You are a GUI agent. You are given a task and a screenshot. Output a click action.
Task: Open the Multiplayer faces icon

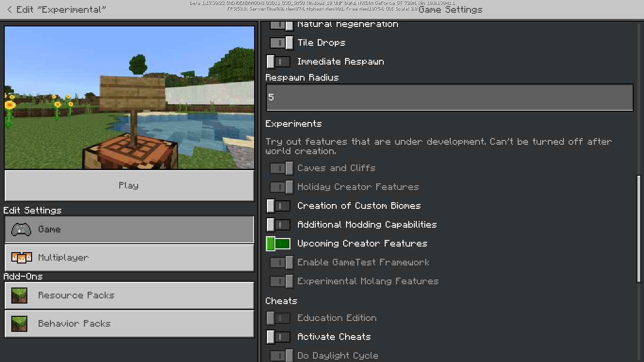(21, 257)
